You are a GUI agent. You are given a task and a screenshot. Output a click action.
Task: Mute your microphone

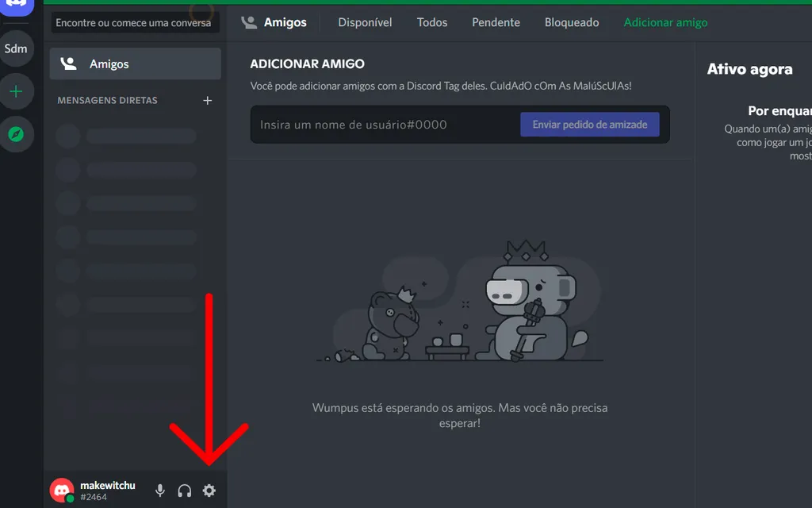(159, 490)
